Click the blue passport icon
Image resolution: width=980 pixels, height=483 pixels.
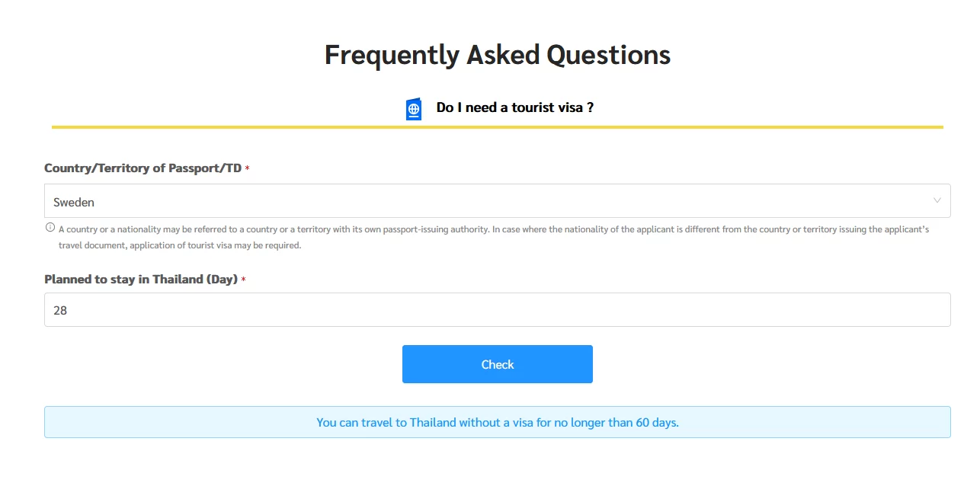(414, 109)
